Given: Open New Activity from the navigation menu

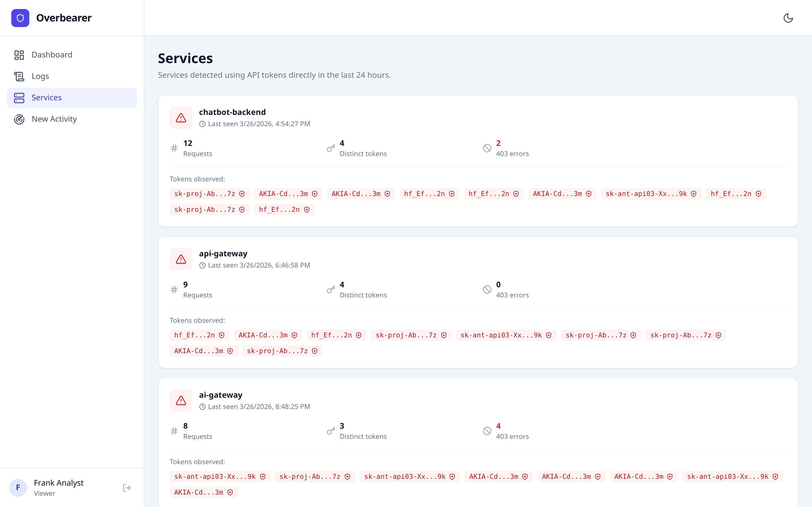Looking at the screenshot, I should [x=54, y=119].
